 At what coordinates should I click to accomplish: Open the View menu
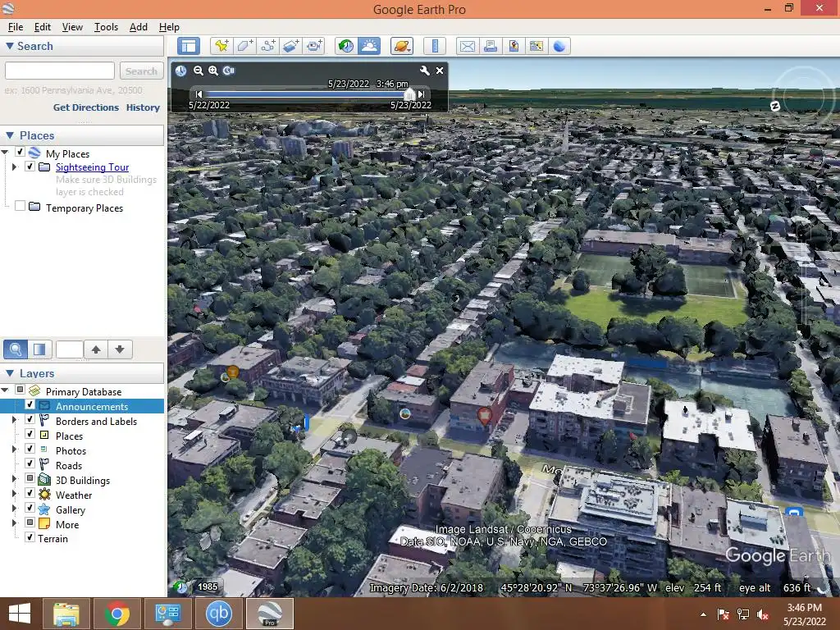pos(72,27)
